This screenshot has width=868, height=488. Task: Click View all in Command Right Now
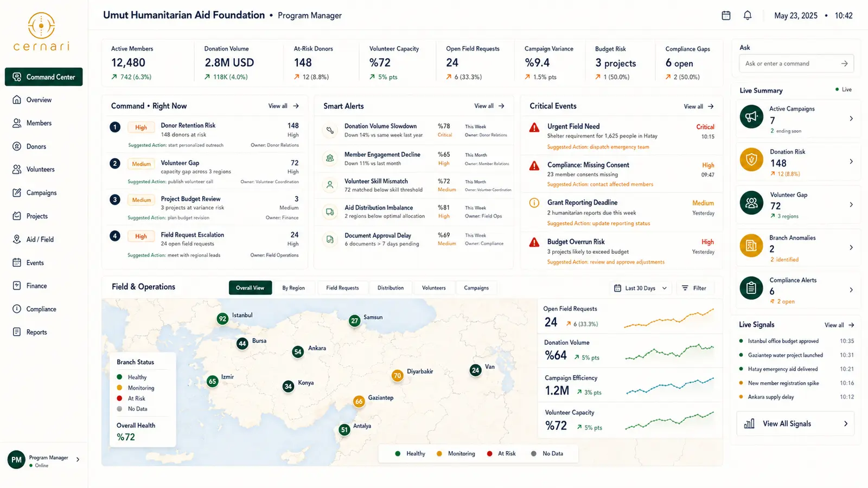point(284,106)
